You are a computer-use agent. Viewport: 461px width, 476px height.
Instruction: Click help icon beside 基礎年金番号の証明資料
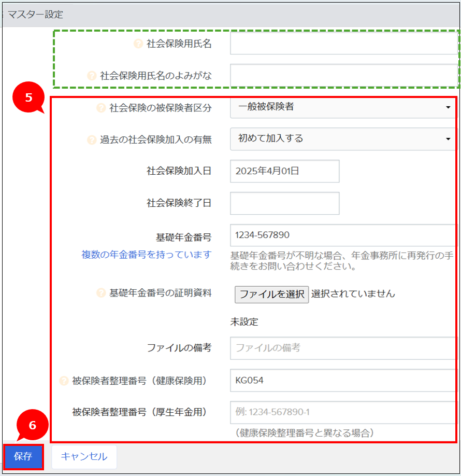(101, 293)
